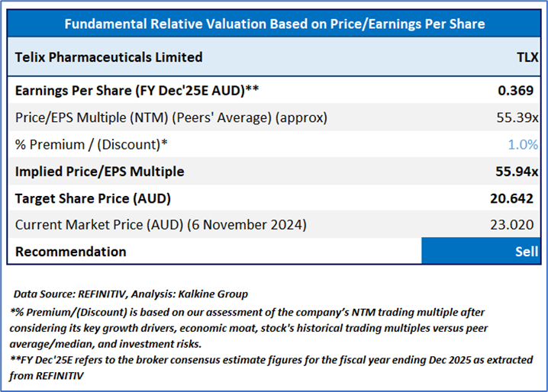Screen dimensions: 548x392
Task: Click the 'Data Source: REFINITIV, Analysis: Kalkine Group' line
Action: (x=131, y=294)
